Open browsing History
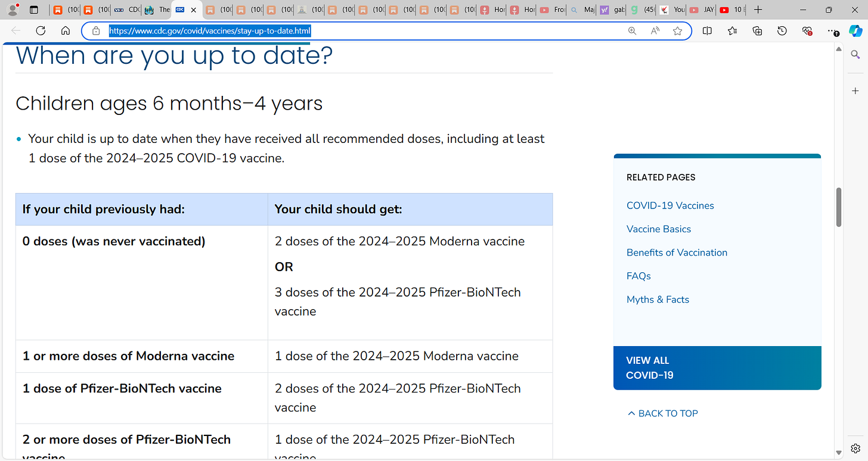Screen dimensions: 868x461 pos(782,31)
